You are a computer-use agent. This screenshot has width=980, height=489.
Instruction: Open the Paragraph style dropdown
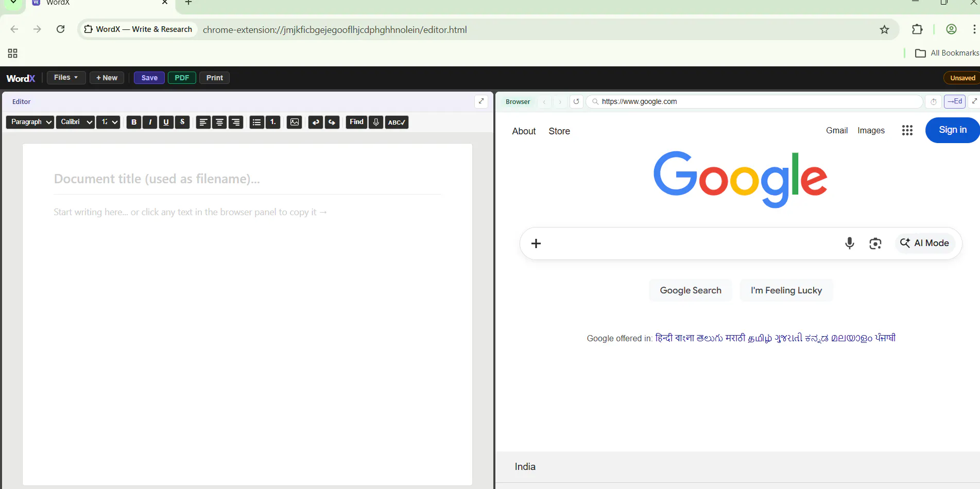pyautogui.click(x=30, y=122)
